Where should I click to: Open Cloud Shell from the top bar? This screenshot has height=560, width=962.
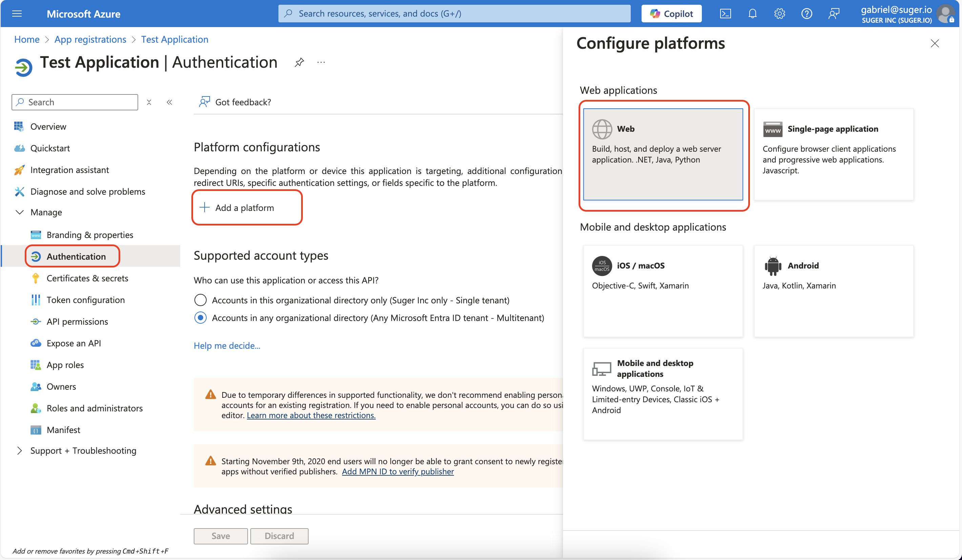pos(725,14)
